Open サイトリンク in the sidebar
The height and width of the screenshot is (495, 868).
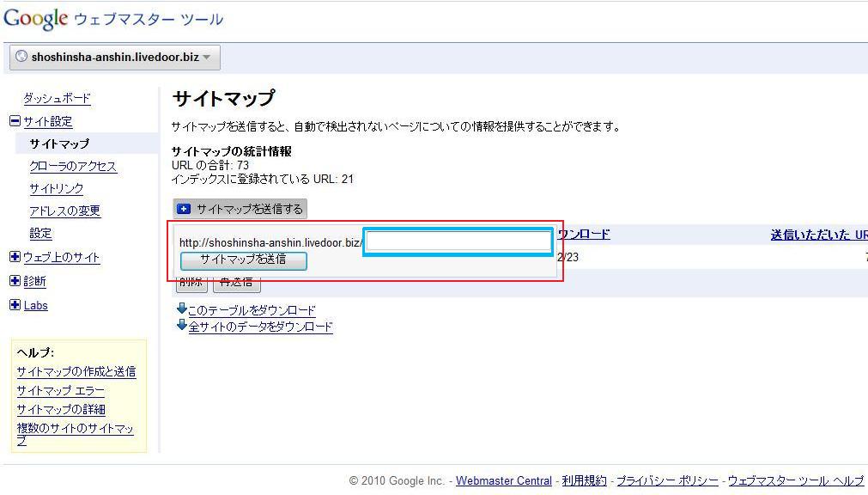click(57, 188)
